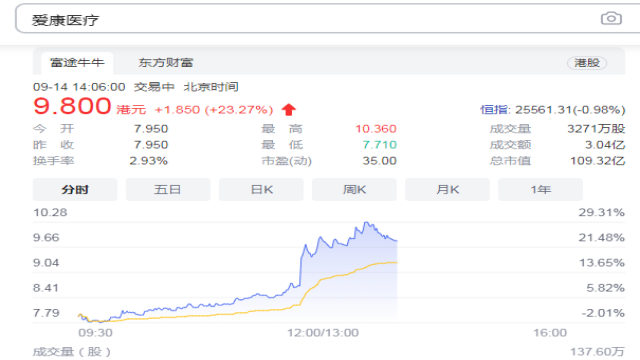Viewport: 640px width, 360px height.
Task: Click the change value +1.850 (+23.27%)
Action: 214,110
